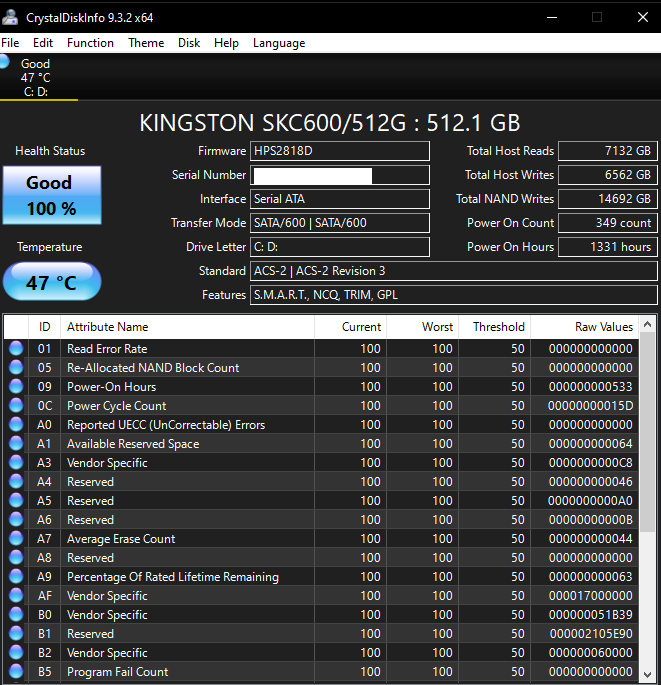Open the Theme menu
The height and width of the screenshot is (685, 661).
click(146, 43)
